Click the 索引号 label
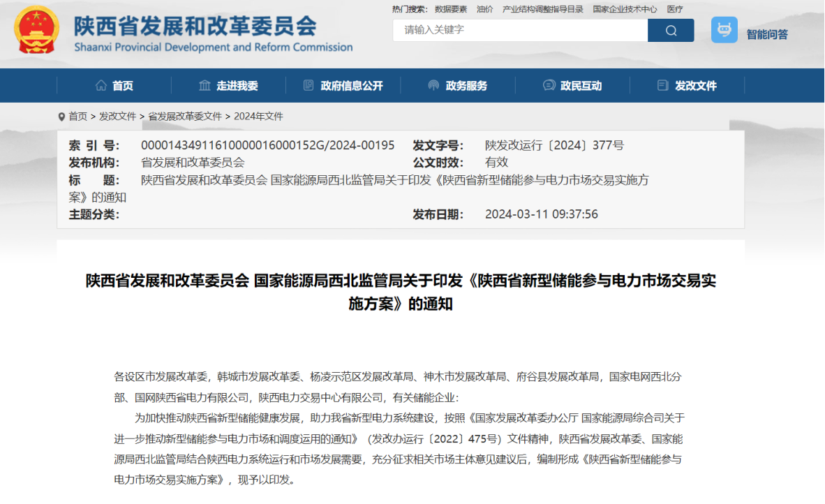Screen dimensions: 825x504 click(x=94, y=145)
